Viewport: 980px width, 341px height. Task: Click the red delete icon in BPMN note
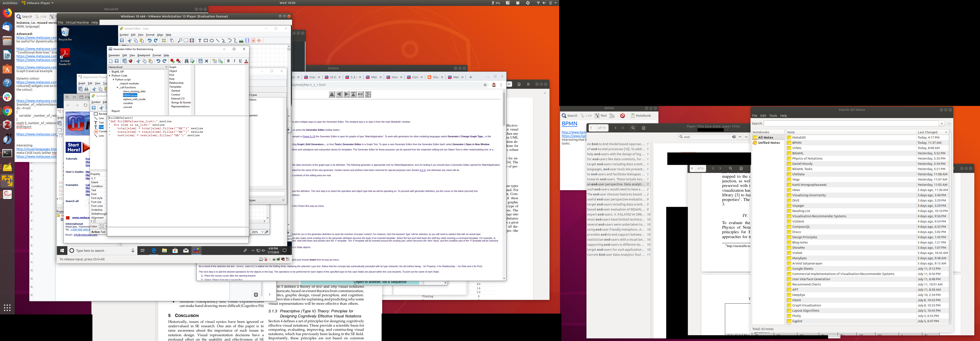coord(622,116)
